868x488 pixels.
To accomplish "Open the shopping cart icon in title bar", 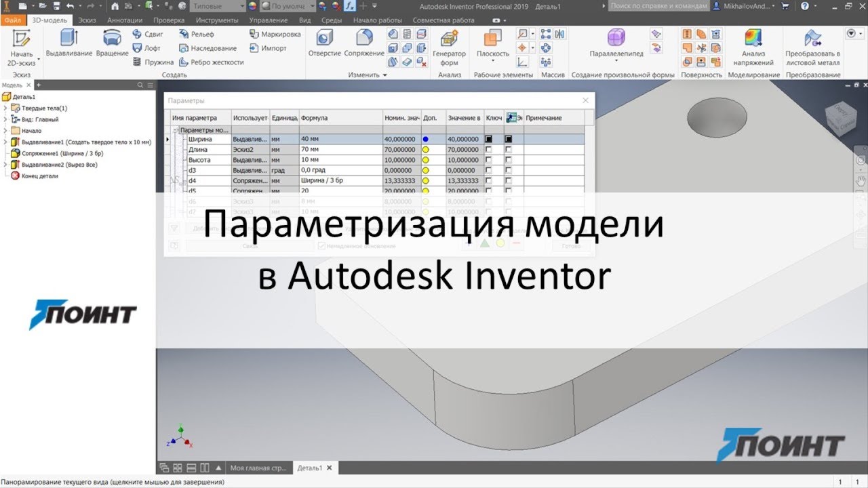I will (785, 5).
